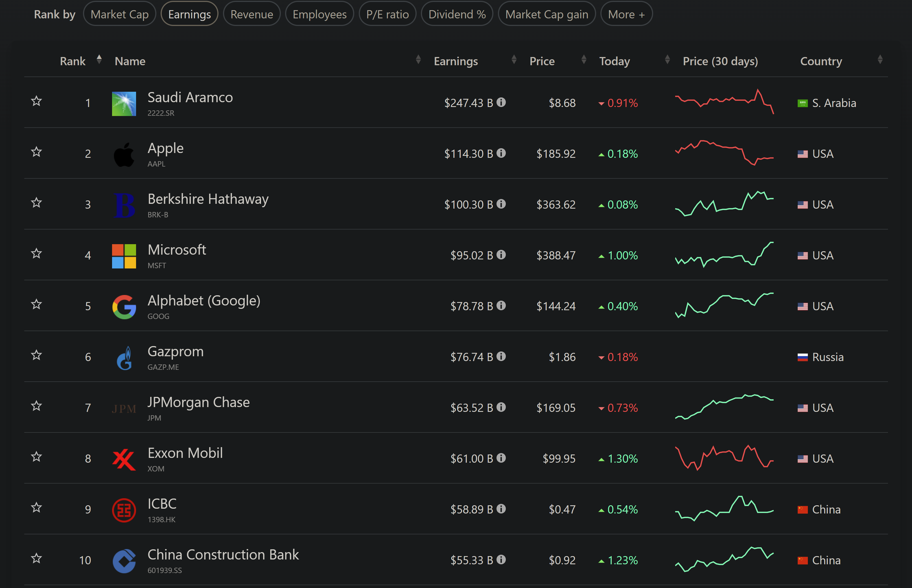Open the Berkshire Hathaway company link
Viewport: 912px width, 588px height.
click(x=208, y=199)
